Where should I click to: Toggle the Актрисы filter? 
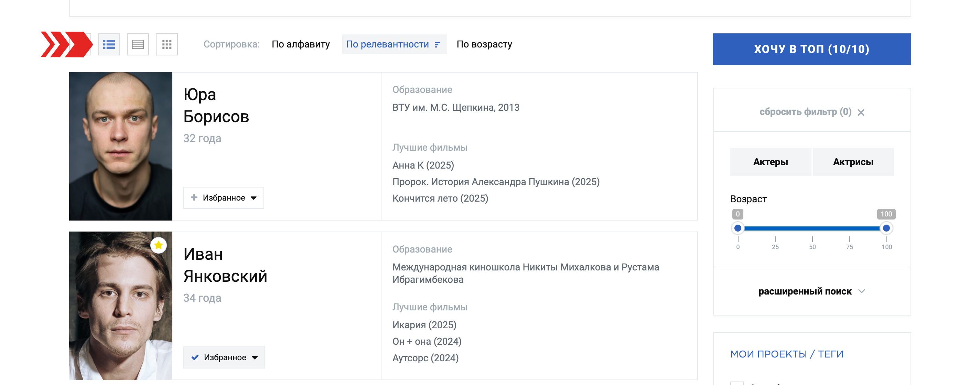coord(853,162)
